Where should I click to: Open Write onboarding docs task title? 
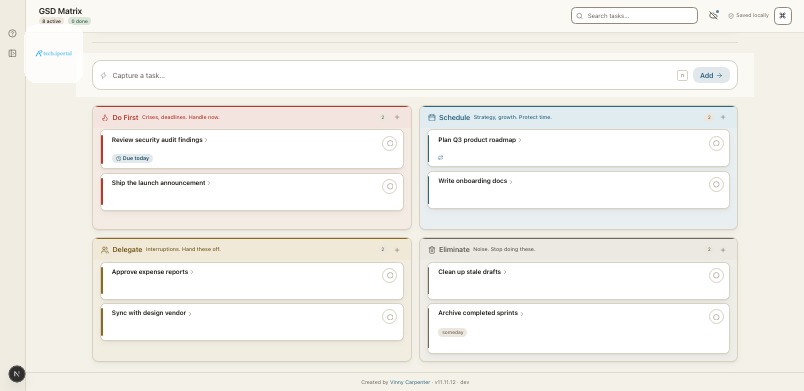[472, 181]
